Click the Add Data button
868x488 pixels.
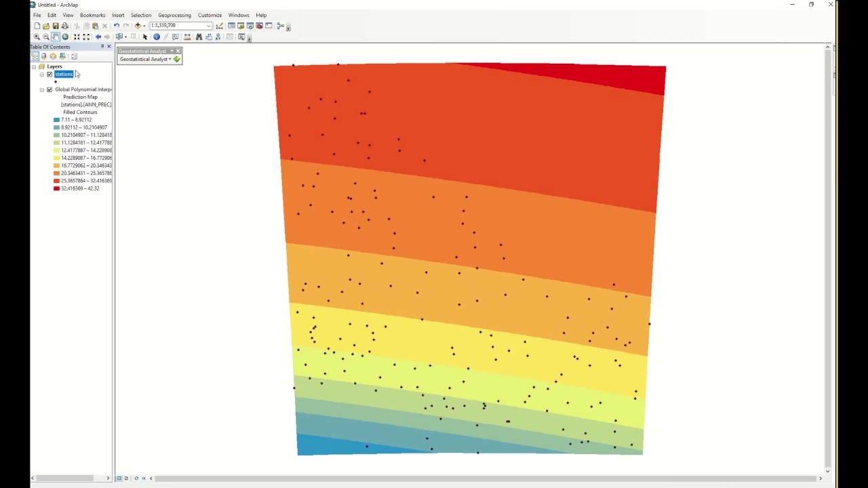click(138, 26)
